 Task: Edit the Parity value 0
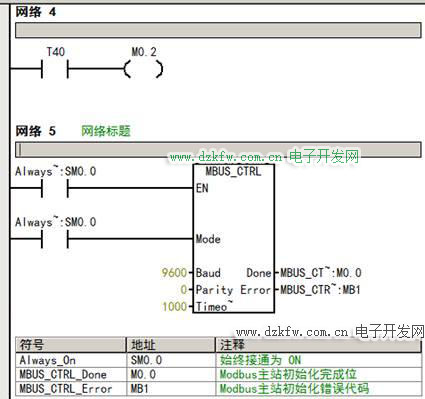click(x=184, y=290)
